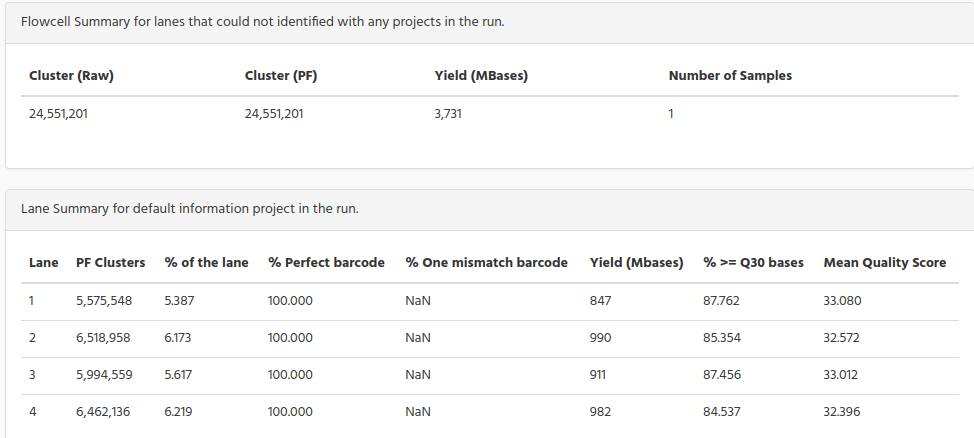974x438 pixels.
Task: Click the Flowcell Summary panel heading
Action: [262, 22]
